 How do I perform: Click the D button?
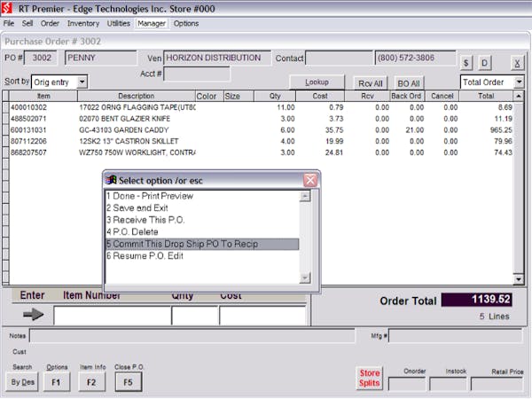pyautogui.click(x=484, y=63)
